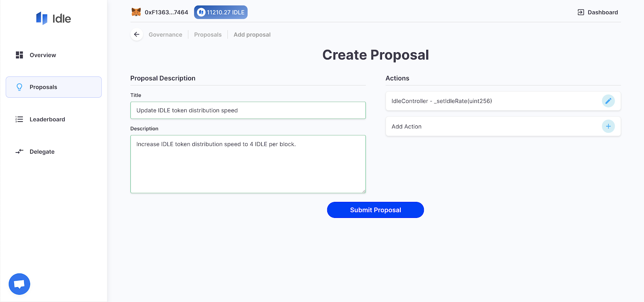Focus the proposal Title input field
The width and height of the screenshot is (644, 302).
coord(248,110)
